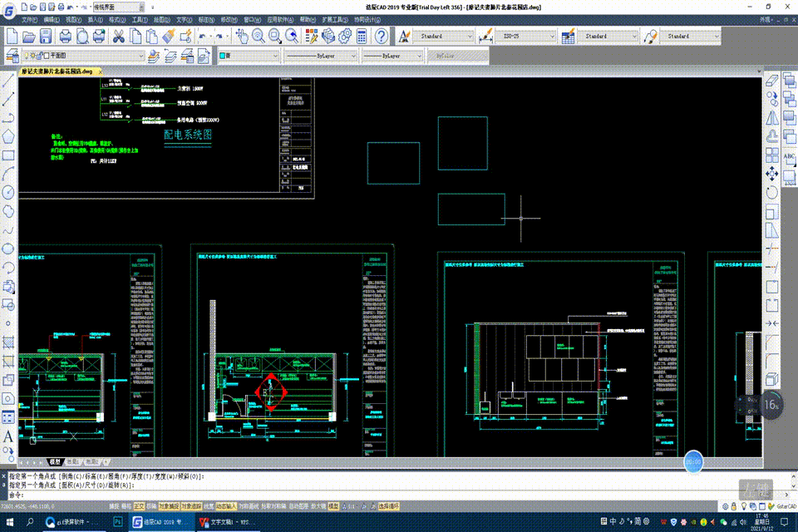Select the Polygon draw tool

[x=9, y=135]
